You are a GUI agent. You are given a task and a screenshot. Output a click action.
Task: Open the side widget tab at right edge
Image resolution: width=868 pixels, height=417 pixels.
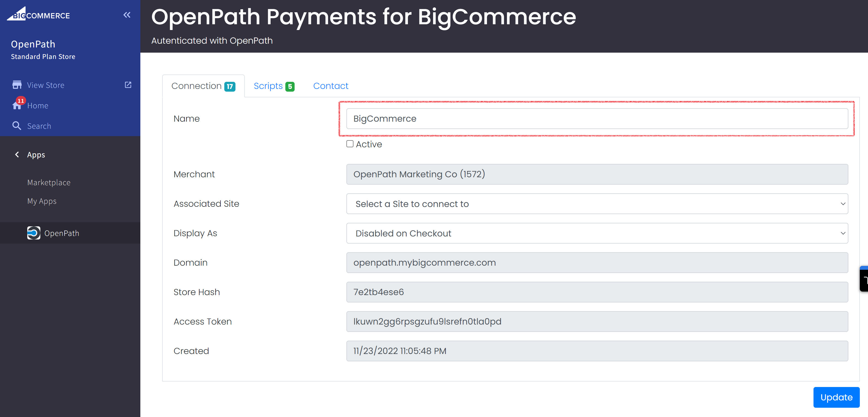tap(864, 279)
